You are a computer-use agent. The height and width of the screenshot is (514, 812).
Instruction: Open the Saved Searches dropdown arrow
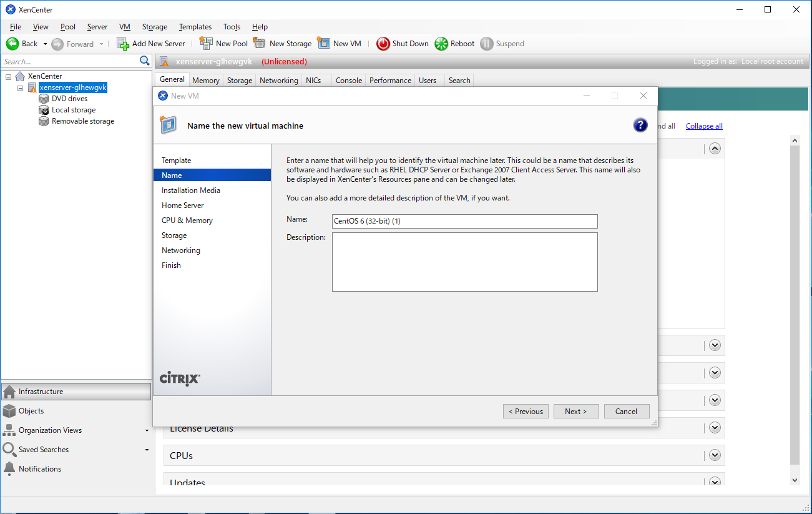[x=147, y=450]
